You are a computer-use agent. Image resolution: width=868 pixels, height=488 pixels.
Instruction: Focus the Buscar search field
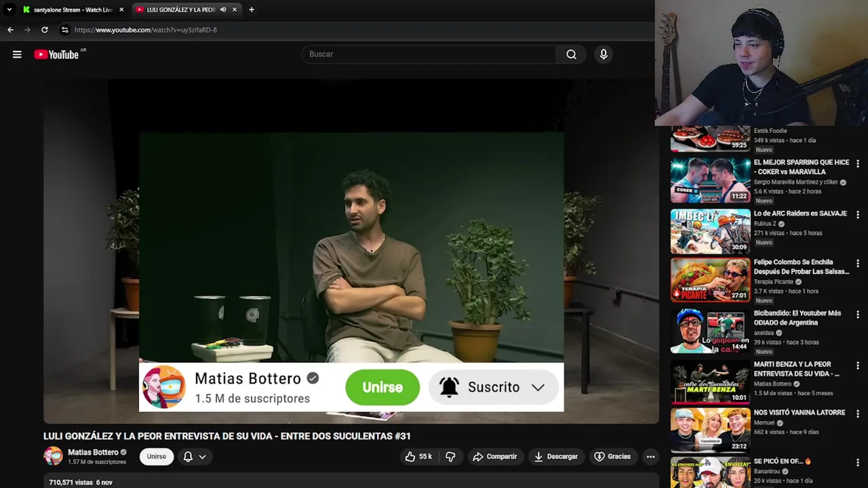click(430, 54)
